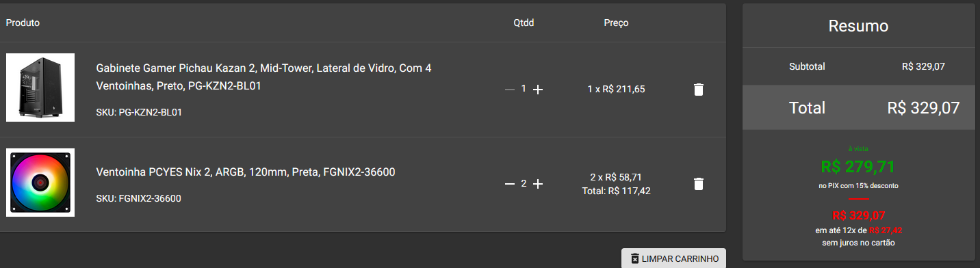Open the Ventoinha PCYES Nix 2 title link

(x=245, y=172)
